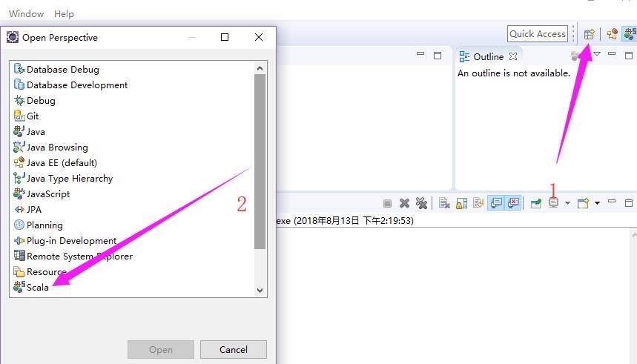Open the Window menu
The height and width of the screenshot is (364, 637).
pyautogui.click(x=26, y=13)
